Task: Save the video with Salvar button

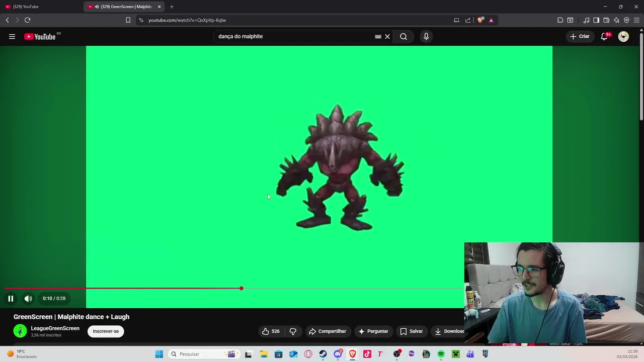Action: coord(411,331)
